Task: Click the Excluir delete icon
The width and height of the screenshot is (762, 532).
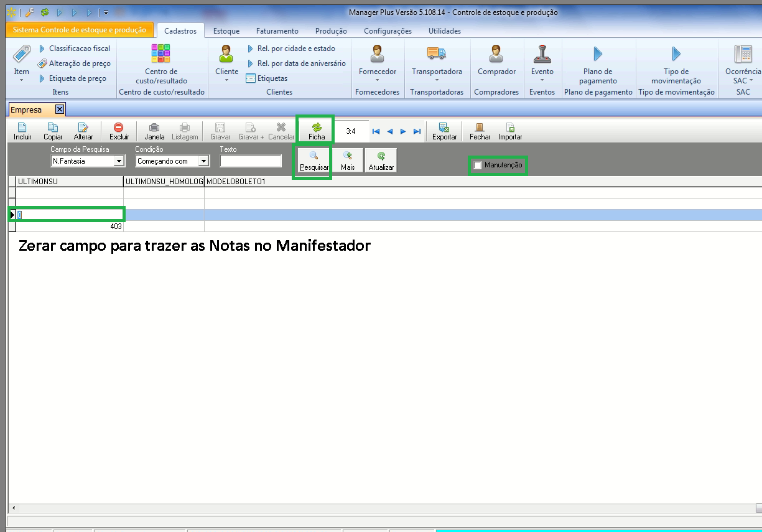Action: pyautogui.click(x=119, y=128)
